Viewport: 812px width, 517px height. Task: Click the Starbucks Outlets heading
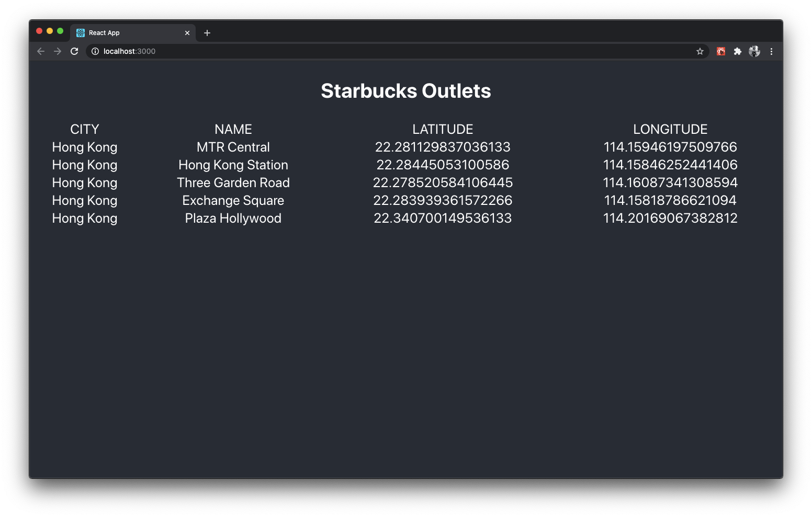[406, 91]
